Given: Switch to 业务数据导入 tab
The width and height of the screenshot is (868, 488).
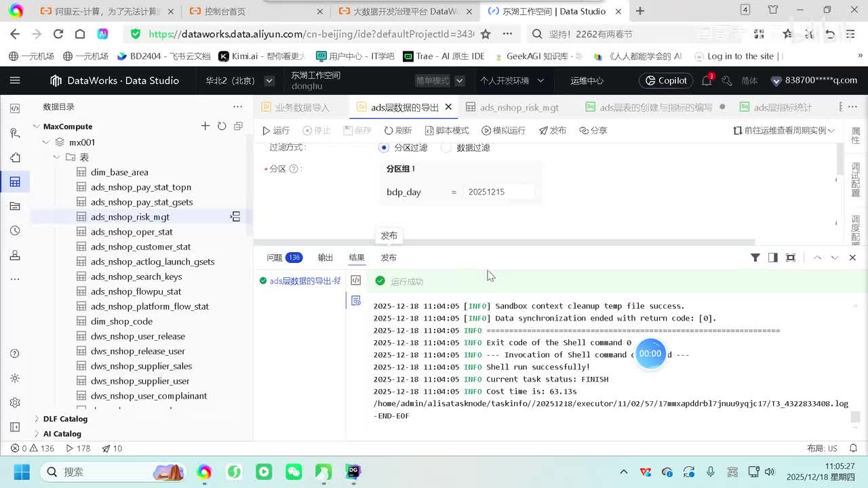Looking at the screenshot, I should point(302,107).
